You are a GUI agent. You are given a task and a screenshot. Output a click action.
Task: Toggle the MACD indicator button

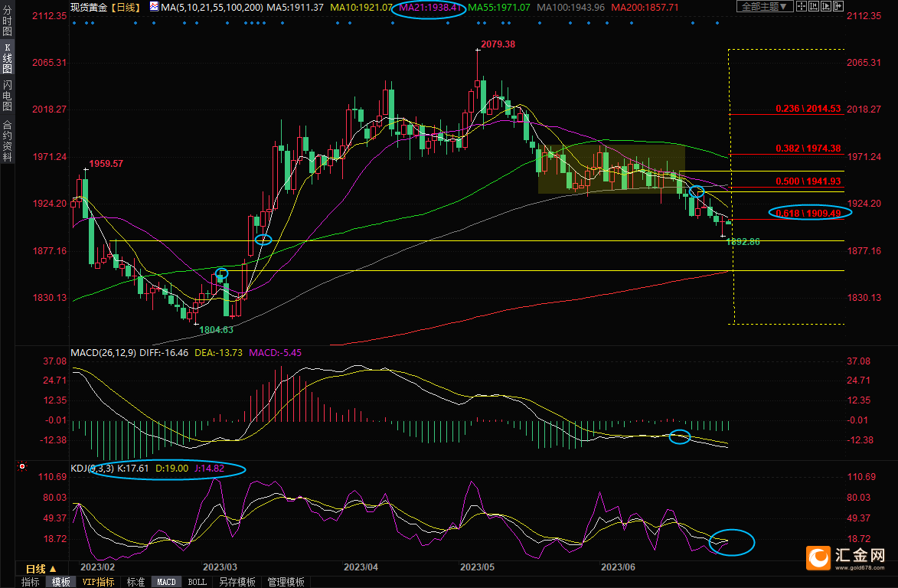point(166,582)
